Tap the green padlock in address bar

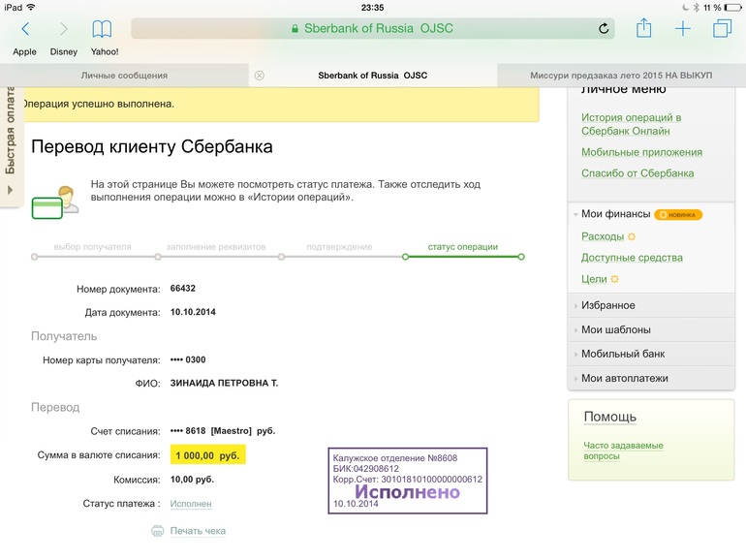[x=295, y=28]
